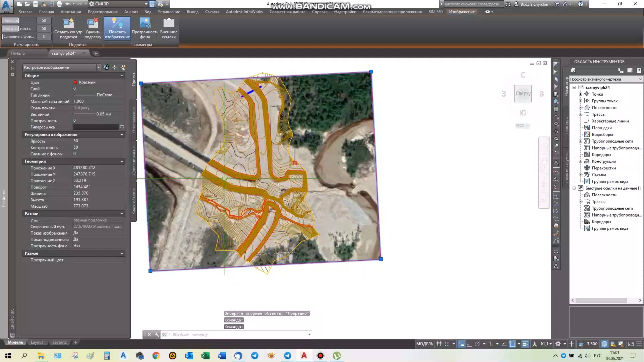Collapse razmyv pk24 root node
This screenshot has height=362, width=644.
(574, 87)
